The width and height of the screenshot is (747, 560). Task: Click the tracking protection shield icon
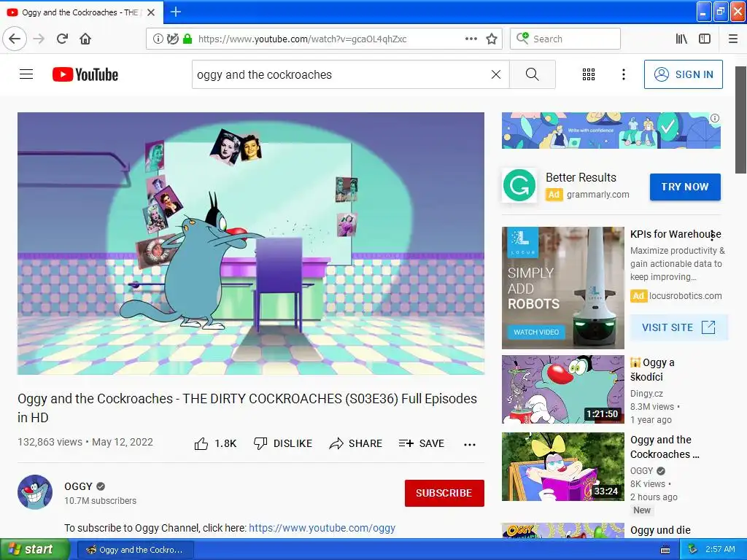click(172, 39)
